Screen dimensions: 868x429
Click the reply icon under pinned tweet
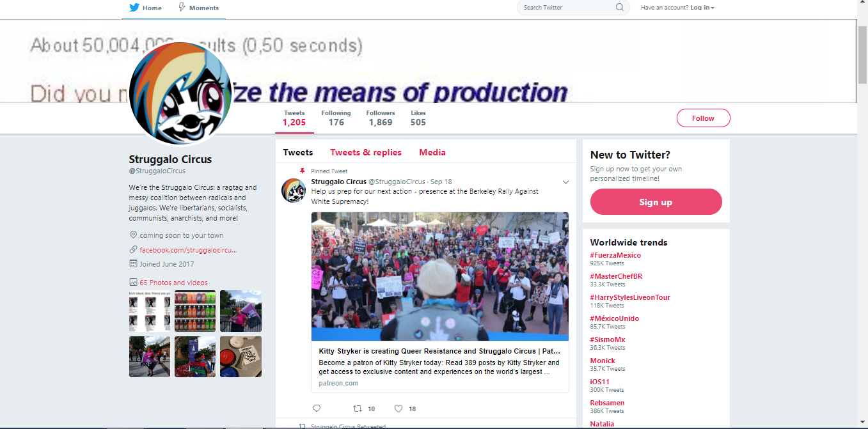(317, 408)
